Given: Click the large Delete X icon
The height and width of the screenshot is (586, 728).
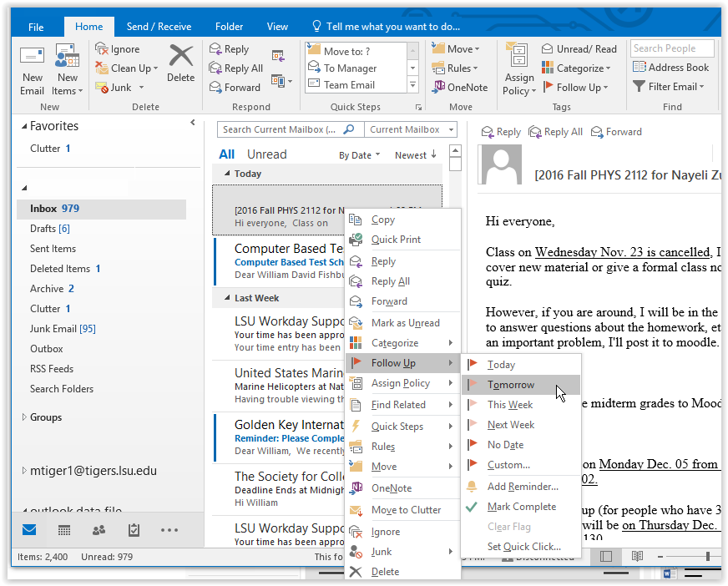Looking at the screenshot, I should click(180, 56).
